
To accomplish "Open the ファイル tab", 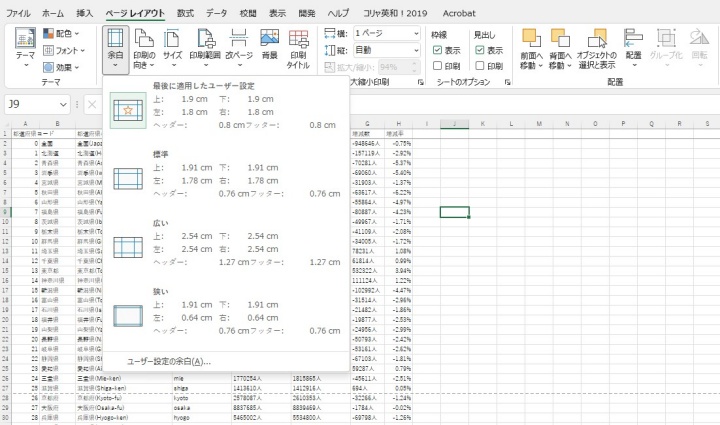I will point(18,13).
